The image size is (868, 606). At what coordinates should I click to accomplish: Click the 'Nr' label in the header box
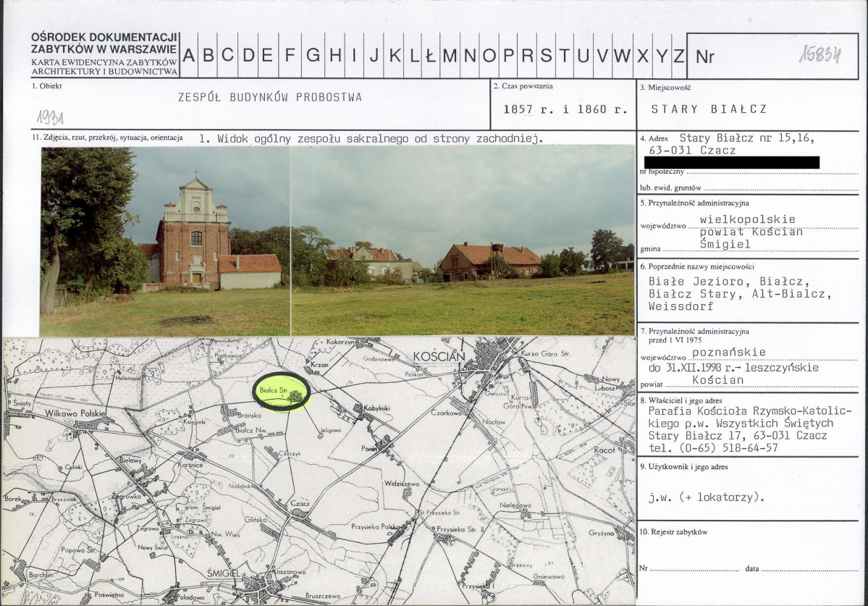704,57
